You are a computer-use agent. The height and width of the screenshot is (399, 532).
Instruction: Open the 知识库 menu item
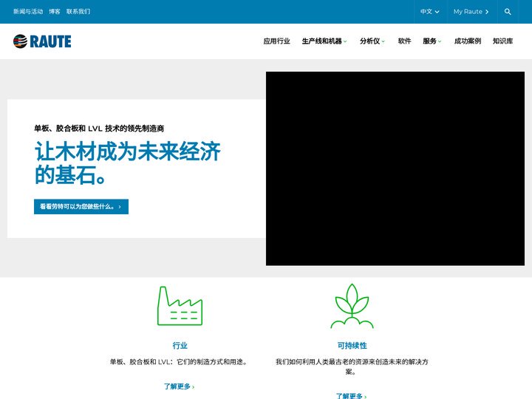point(502,41)
